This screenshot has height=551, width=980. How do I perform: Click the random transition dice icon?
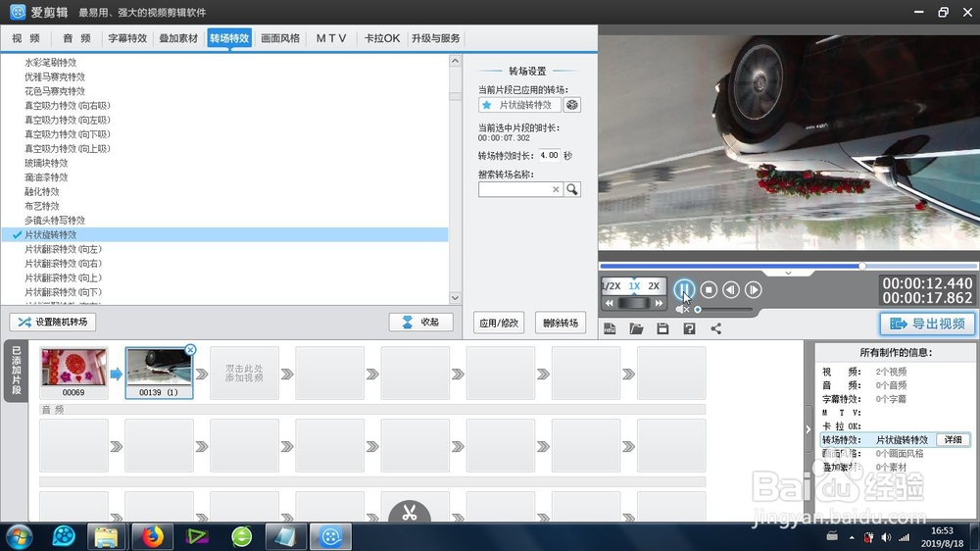point(572,105)
